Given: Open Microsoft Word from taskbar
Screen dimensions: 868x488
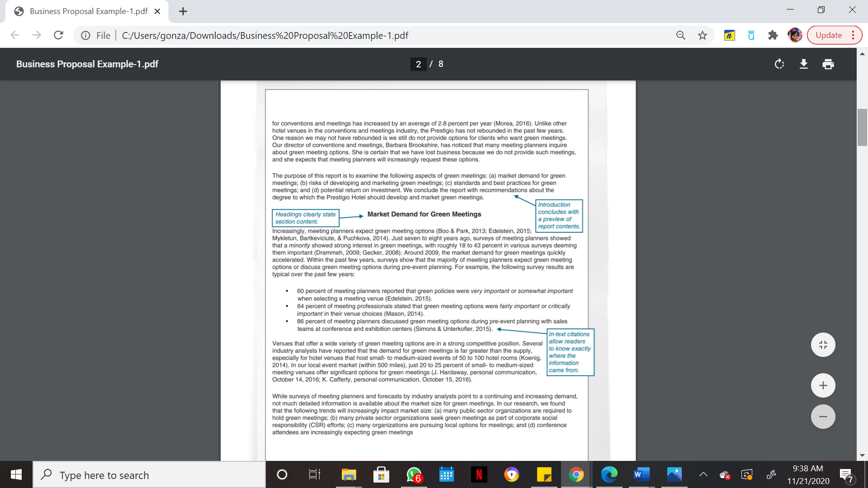Looking at the screenshot, I should coord(642,475).
